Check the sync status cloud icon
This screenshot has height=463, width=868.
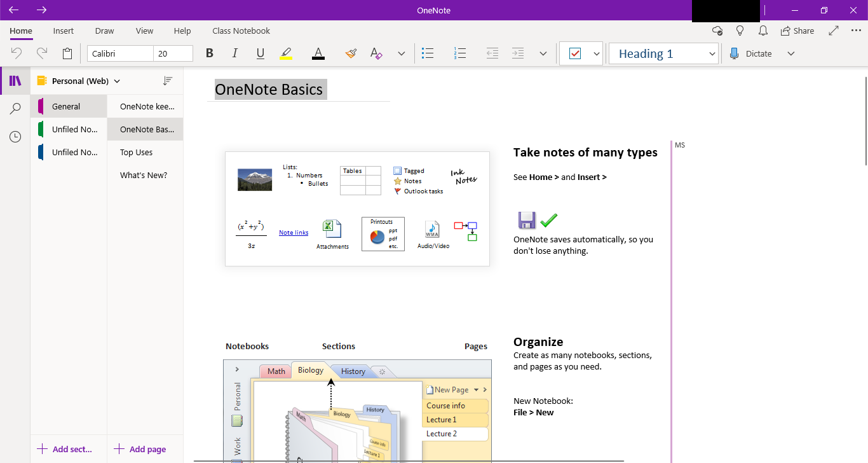717,31
